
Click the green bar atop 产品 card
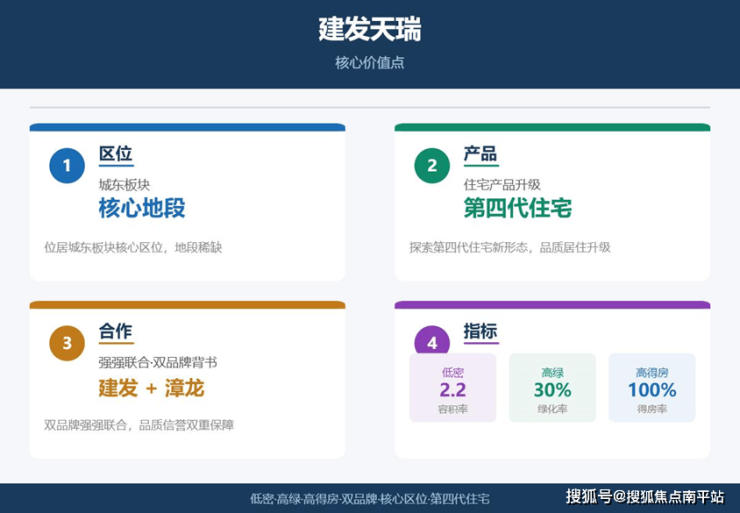pos(552,127)
